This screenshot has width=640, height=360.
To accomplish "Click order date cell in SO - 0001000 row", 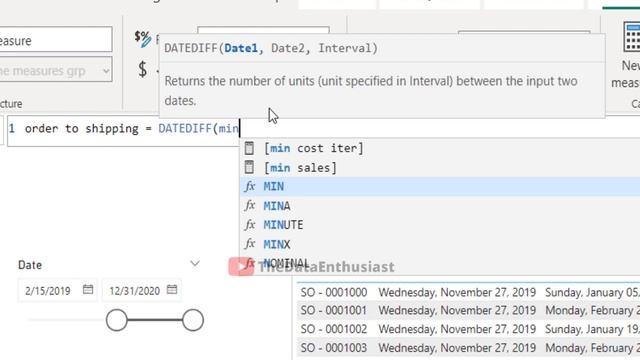I will pos(457,292).
